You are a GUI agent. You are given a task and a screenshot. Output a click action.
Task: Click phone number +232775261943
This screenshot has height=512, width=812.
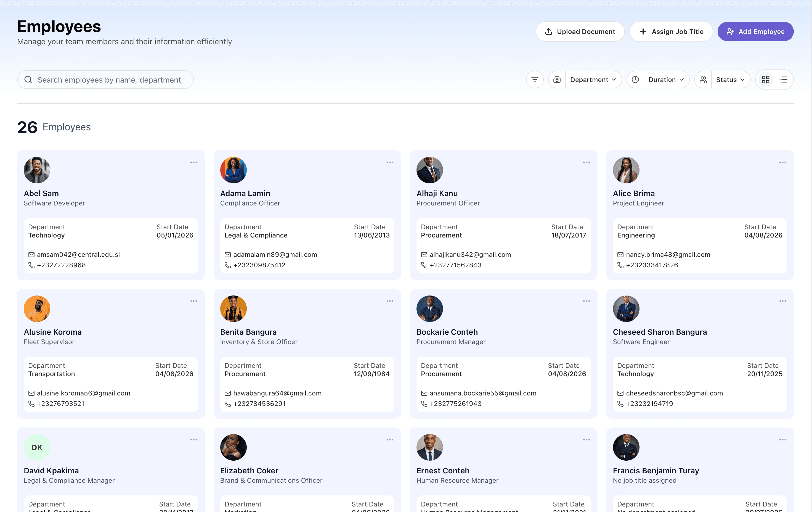click(456, 404)
